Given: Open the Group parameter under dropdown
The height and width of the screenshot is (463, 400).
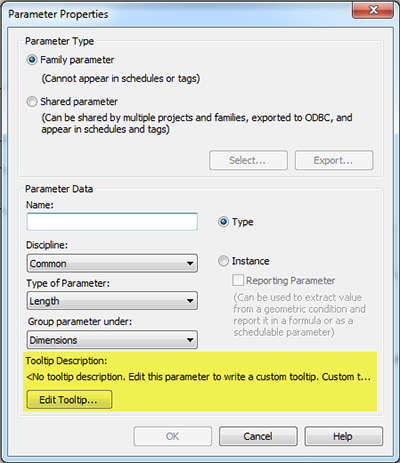Looking at the screenshot, I should [112, 340].
